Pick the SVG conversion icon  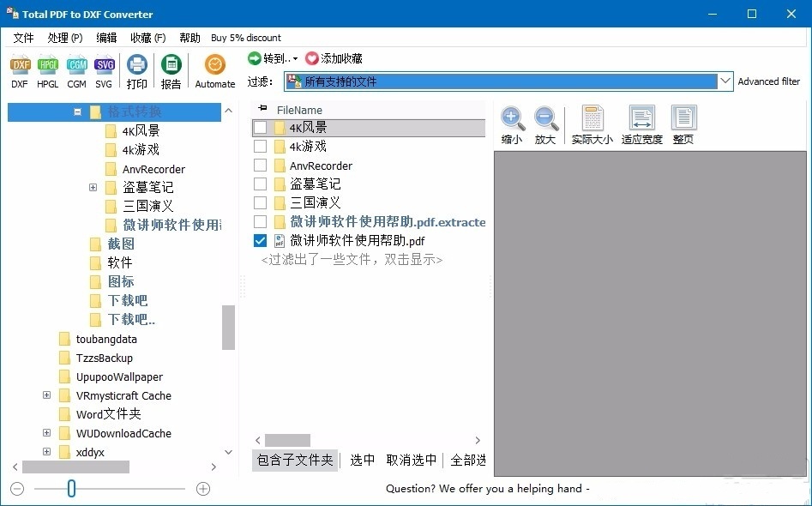pos(104,65)
